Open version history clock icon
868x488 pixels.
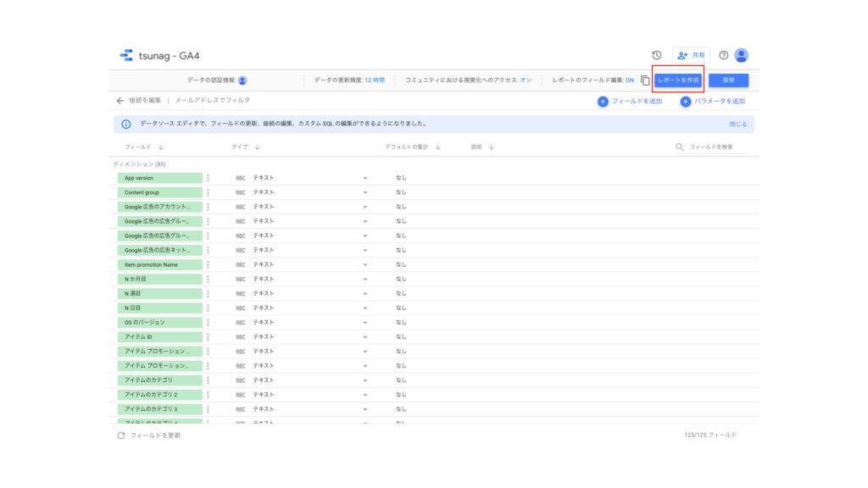point(656,55)
